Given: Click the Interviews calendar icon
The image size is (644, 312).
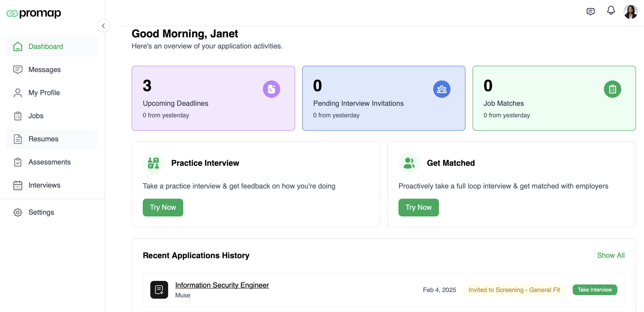Looking at the screenshot, I should [18, 185].
